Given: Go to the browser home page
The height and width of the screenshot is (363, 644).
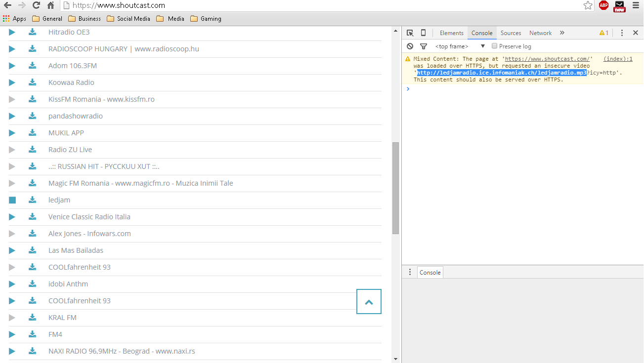Looking at the screenshot, I should (50, 5).
